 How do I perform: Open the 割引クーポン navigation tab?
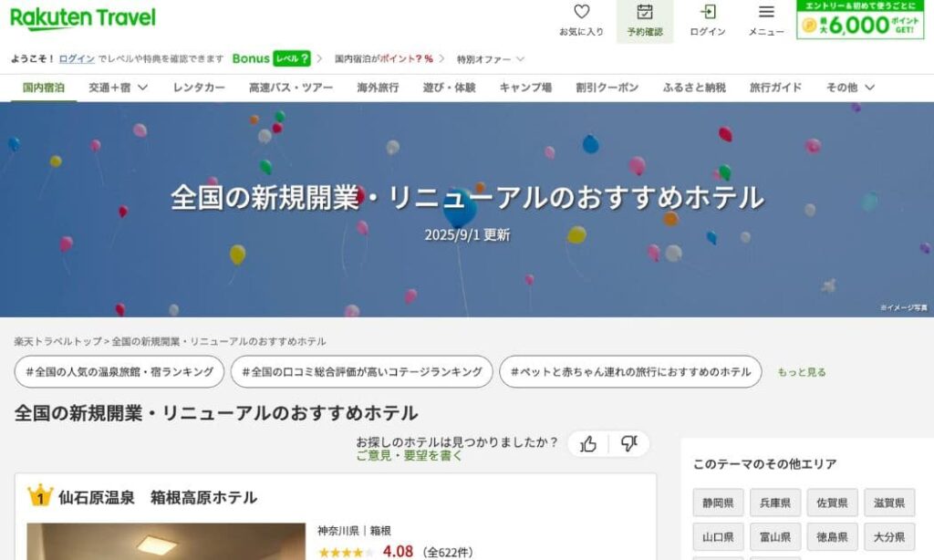coord(607,88)
